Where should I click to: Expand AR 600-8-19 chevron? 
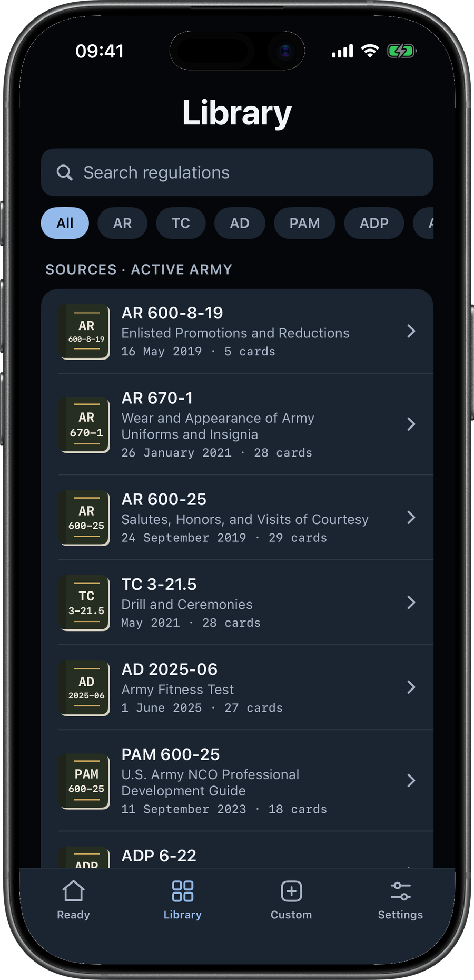411,331
